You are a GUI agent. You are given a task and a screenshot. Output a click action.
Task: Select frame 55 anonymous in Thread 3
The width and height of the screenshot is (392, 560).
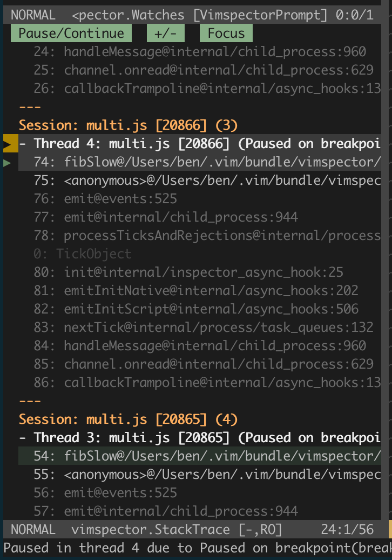(x=200, y=475)
